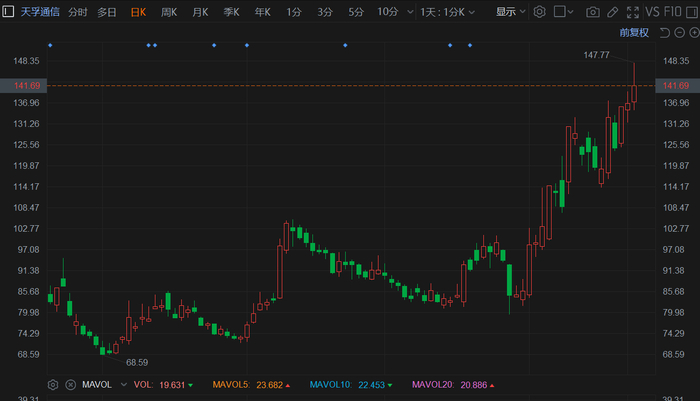Select the 季K quarterly candlestick tab
The width and height of the screenshot is (700, 401).
click(x=232, y=12)
